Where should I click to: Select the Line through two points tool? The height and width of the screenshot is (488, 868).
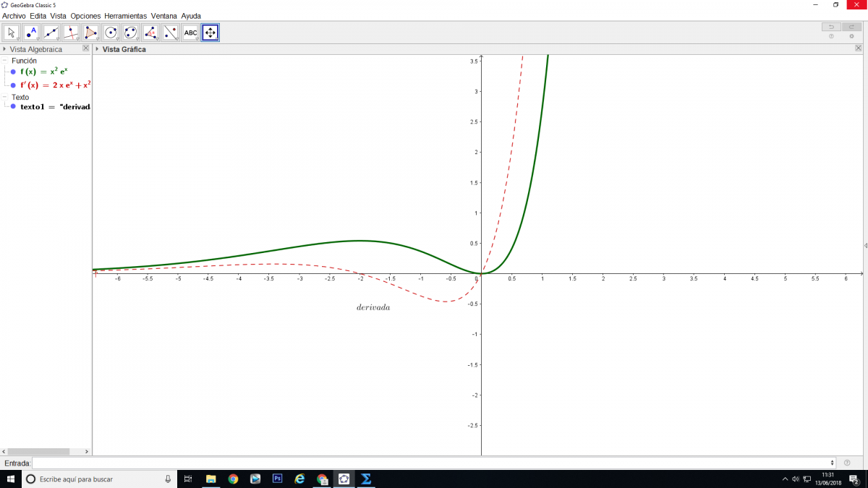[x=51, y=33]
